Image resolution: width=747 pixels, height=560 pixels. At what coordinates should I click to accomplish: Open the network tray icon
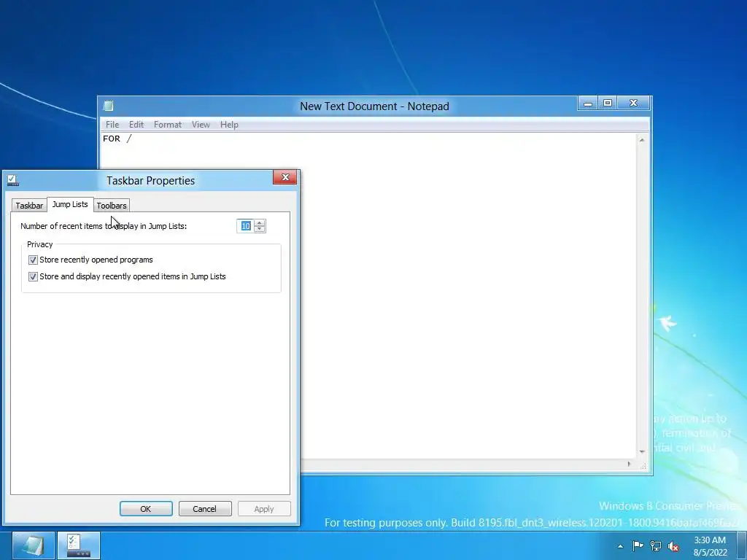coord(656,545)
